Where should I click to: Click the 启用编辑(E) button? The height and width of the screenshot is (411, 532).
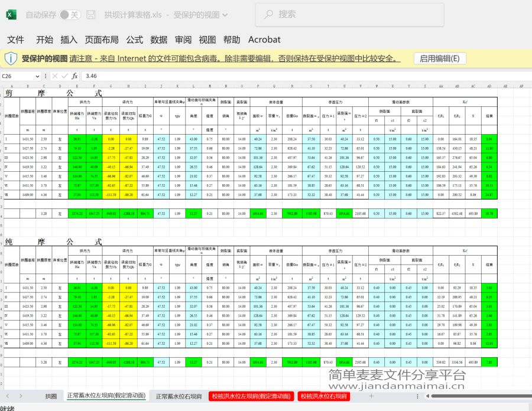[440, 58]
